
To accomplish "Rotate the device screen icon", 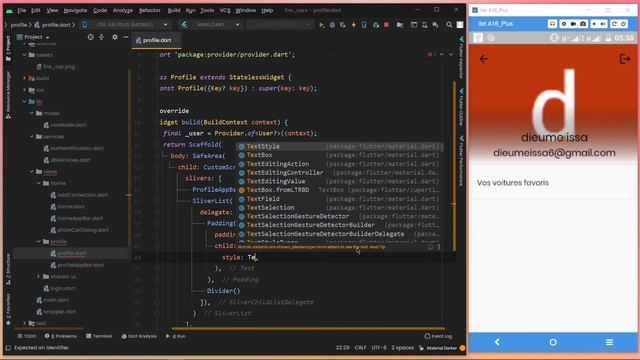I will pos(614,24).
